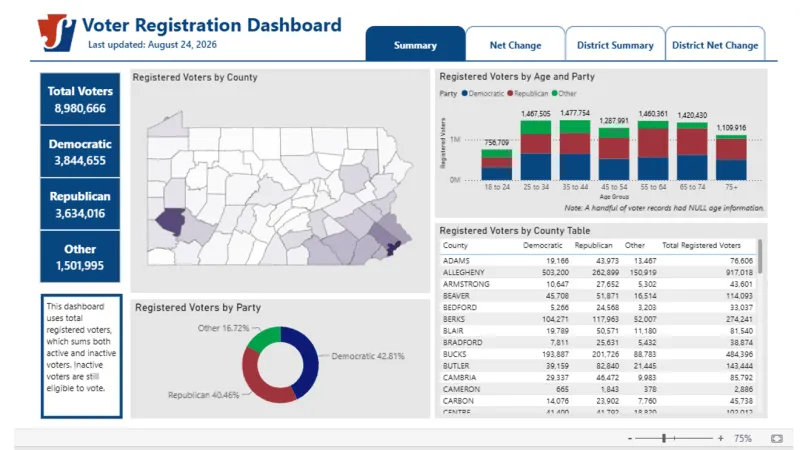Select the 55 to 64 bar

pyautogui.click(x=653, y=151)
